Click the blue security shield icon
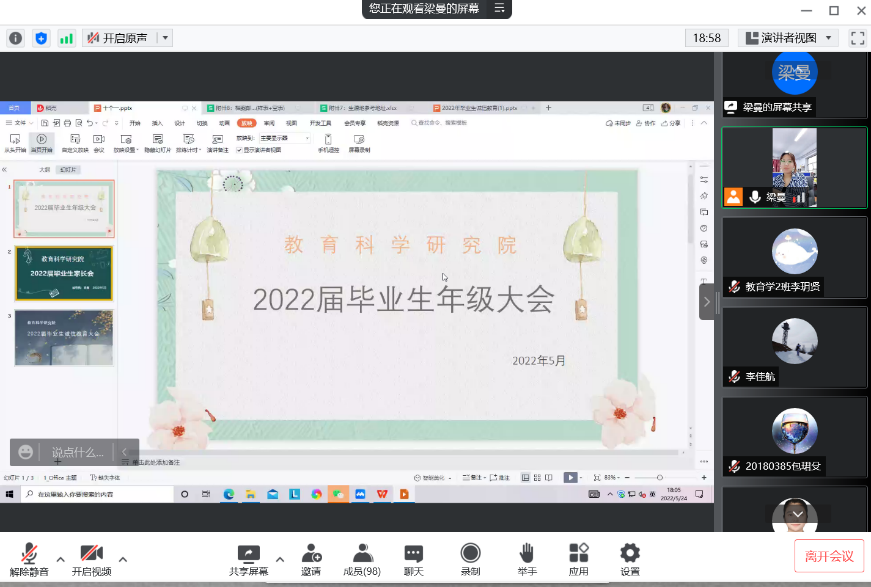 coord(41,38)
